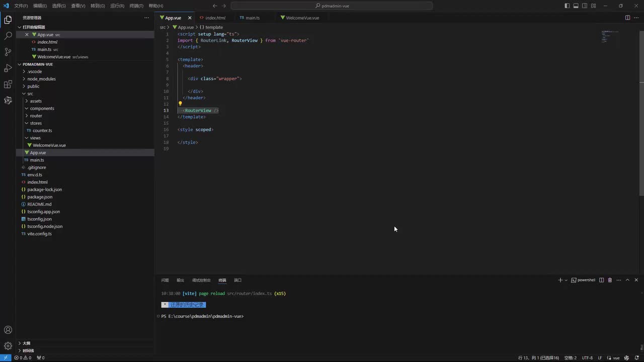Kill terminal with trash icon
The image size is (644, 362).
(610, 280)
